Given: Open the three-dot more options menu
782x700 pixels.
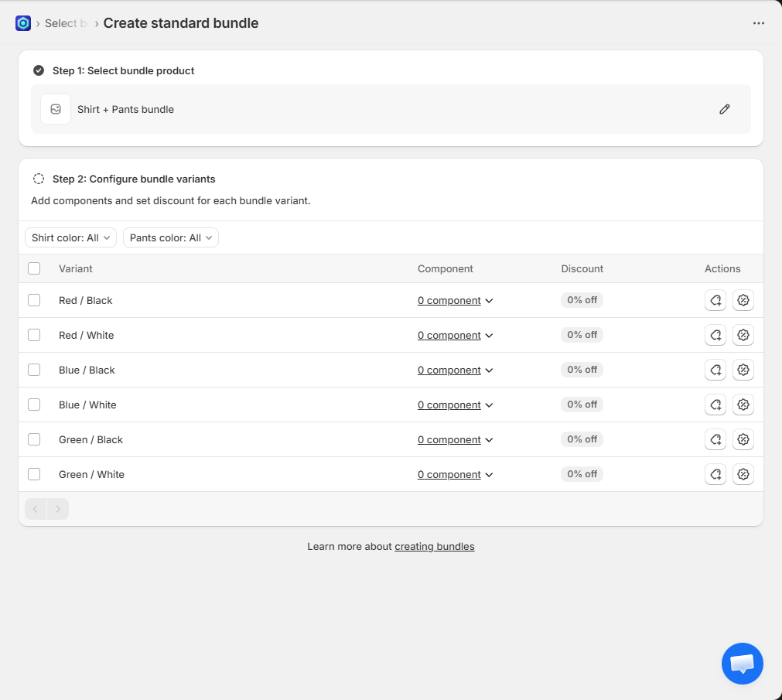Looking at the screenshot, I should (x=758, y=23).
